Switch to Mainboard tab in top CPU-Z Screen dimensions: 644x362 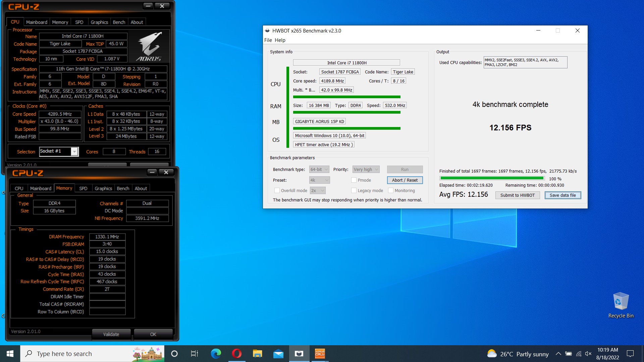click(37, 22)
